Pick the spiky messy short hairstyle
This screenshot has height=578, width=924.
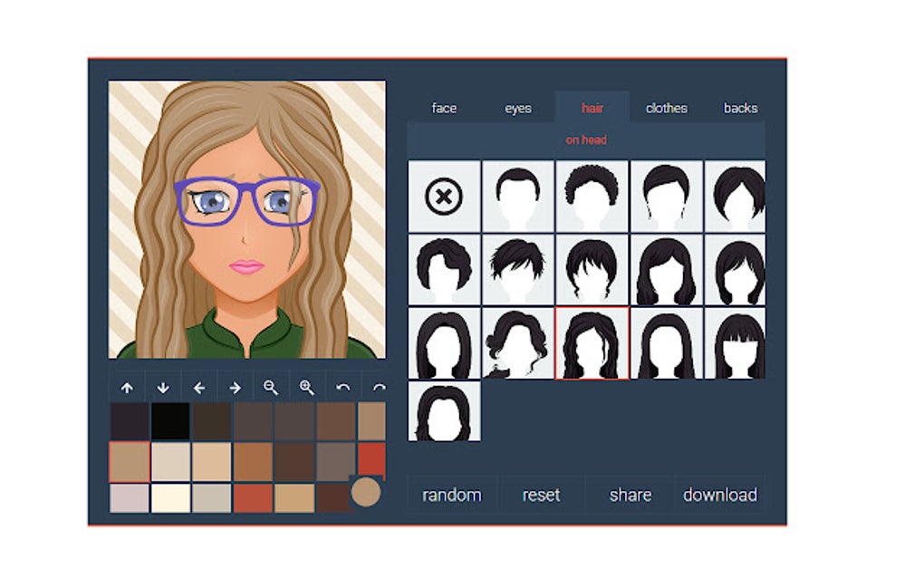click(x=518, y=269)
